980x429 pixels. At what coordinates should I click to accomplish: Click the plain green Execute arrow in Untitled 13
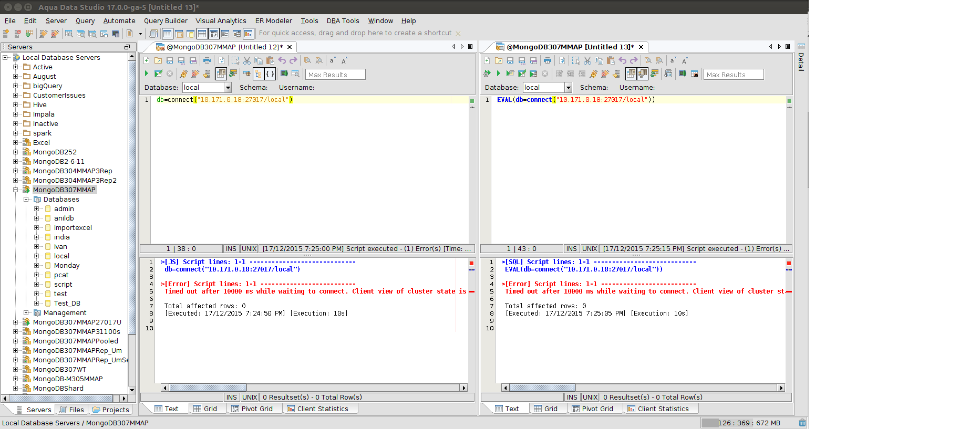(x=498, y=74)
